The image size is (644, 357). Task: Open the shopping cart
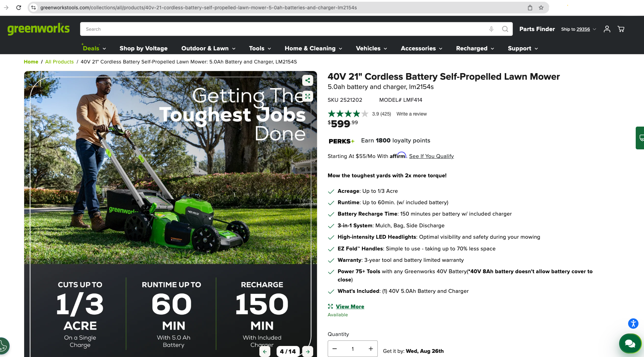(621, 29)
